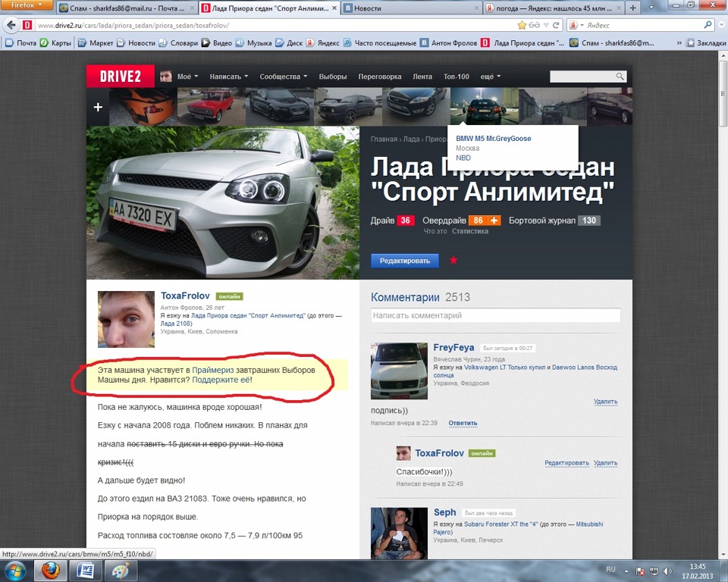728x582 pixels.
Task: Expand the Firefox menu button
Action: (x=27, y=5)
